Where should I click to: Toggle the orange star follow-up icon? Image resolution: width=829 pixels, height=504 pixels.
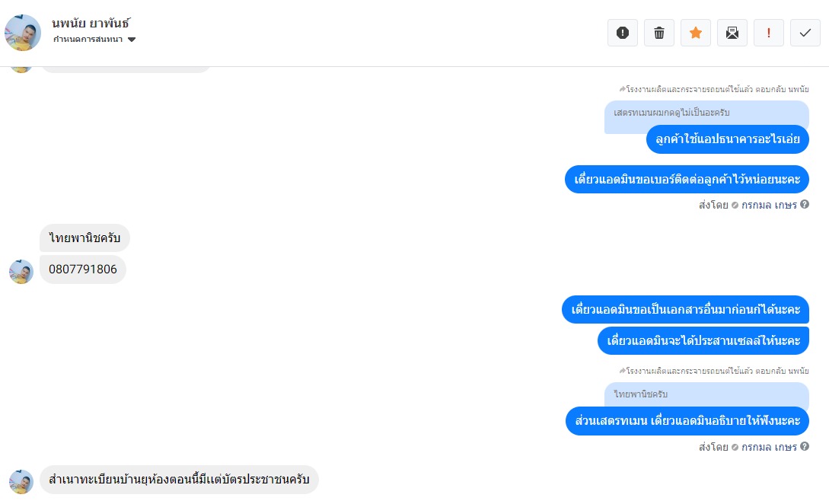[x=695, y=33]
